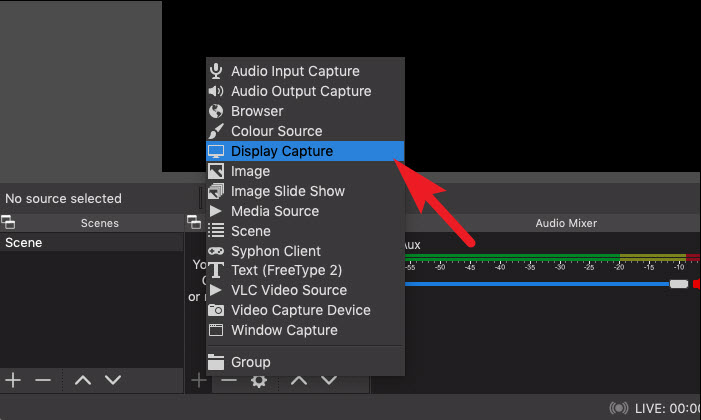Move scene down in Scenes list

point(113,380)
